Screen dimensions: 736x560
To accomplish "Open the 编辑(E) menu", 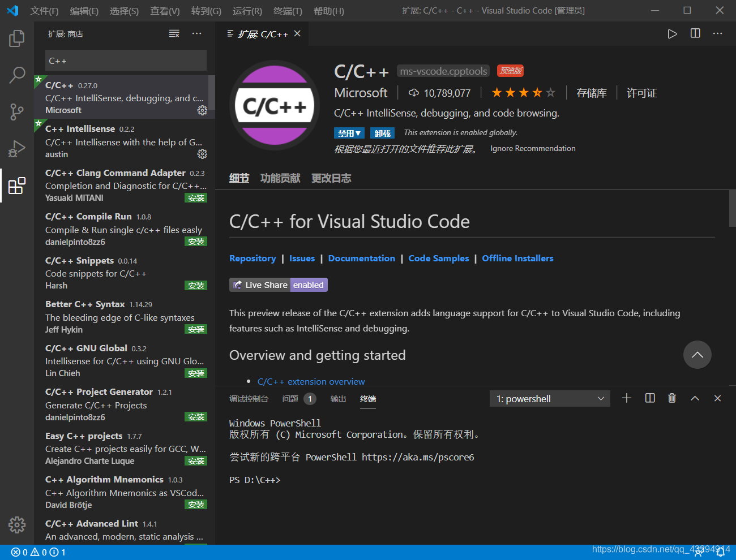I will (x=84, y=11).
